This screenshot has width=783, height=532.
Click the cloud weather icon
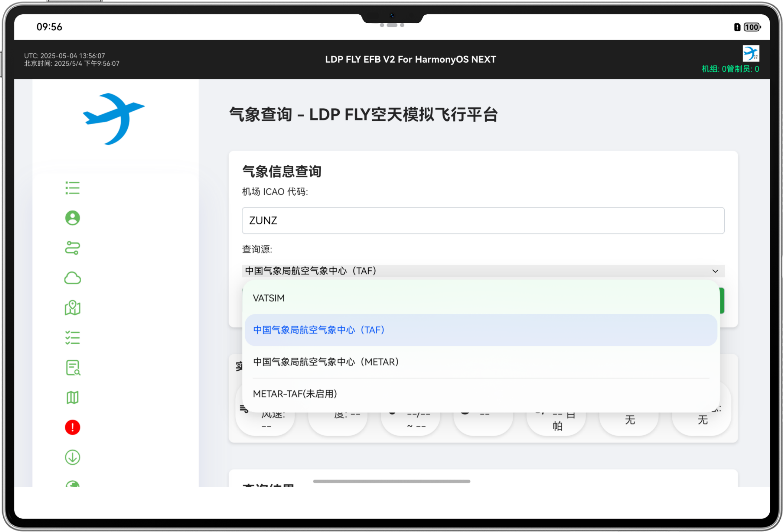pos(72,277)
